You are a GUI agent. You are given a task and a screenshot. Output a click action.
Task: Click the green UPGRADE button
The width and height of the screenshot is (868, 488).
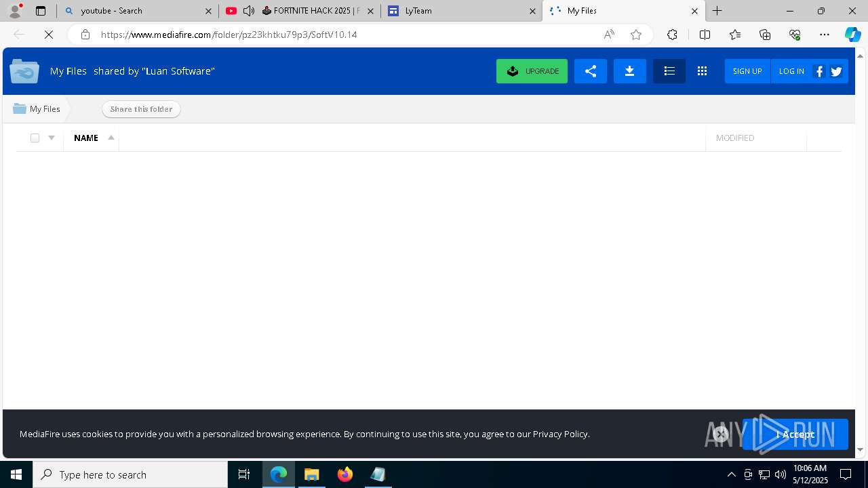tap(532, 71)
